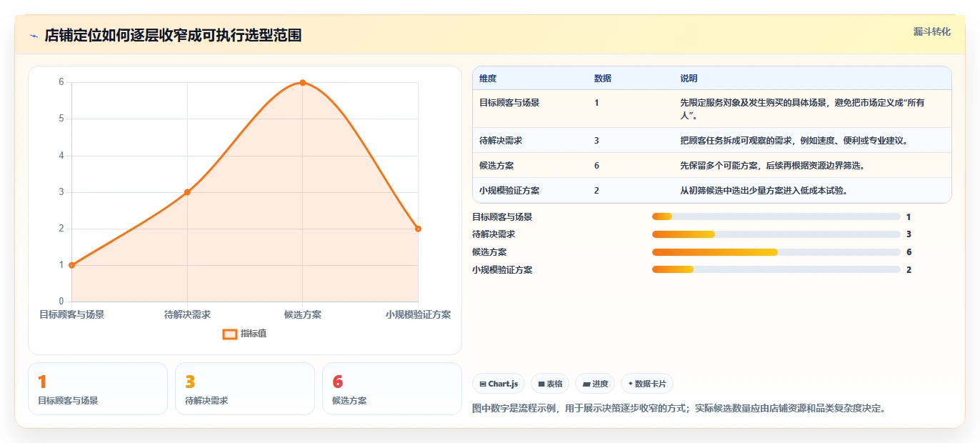Click the x-axis label 待解决需求

187,314
